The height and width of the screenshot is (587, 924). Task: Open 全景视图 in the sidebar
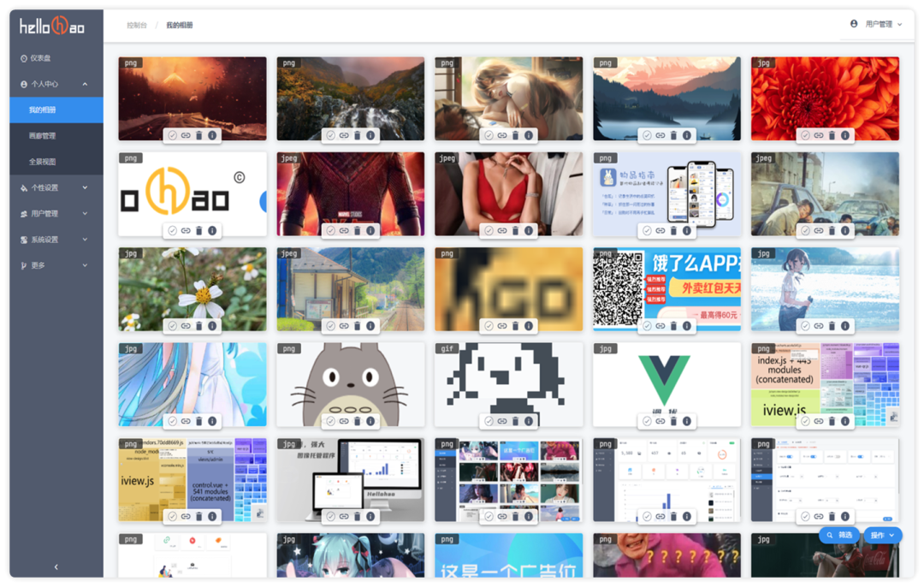point(56,162)
